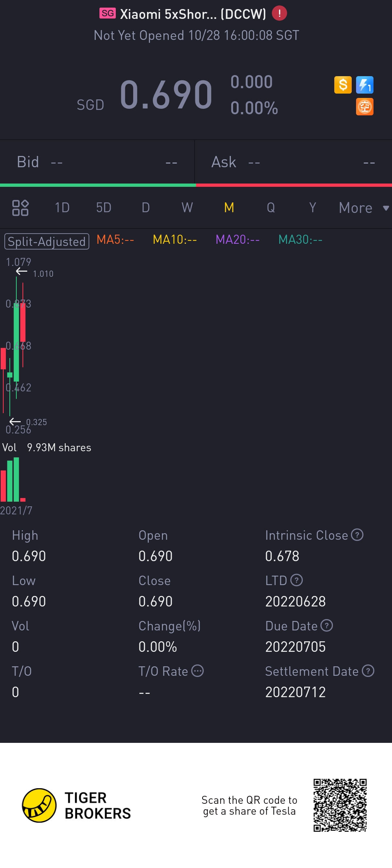392x868 pixels.
Task: Select the 5D chart tab
Action: (x=104, y=208)
